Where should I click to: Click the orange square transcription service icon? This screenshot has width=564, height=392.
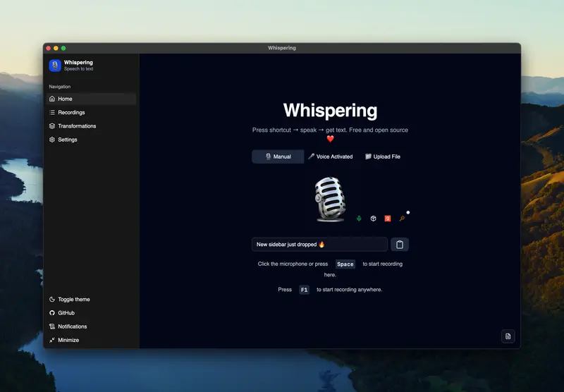point(387,219)
